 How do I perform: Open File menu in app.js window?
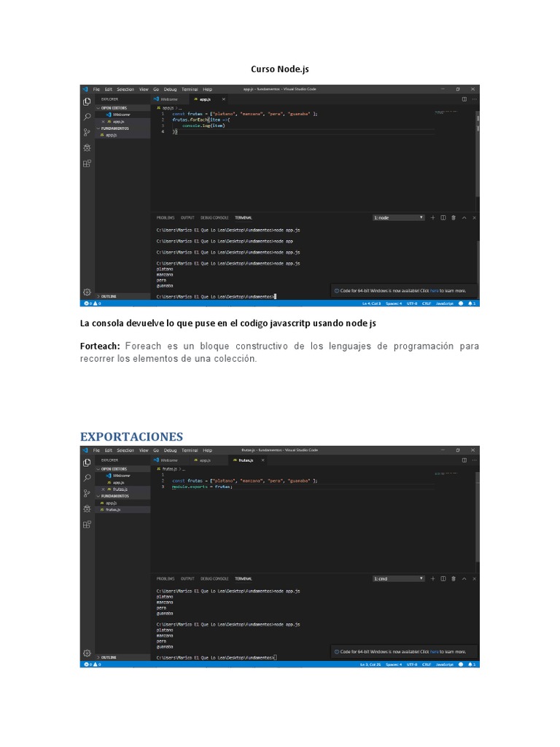[97, 90]
